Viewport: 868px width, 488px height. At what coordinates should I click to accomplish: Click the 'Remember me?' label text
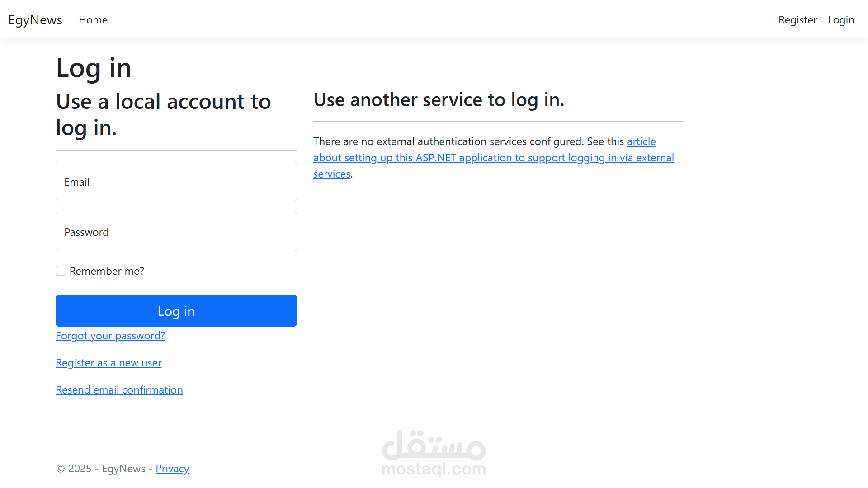pos(107,271)
